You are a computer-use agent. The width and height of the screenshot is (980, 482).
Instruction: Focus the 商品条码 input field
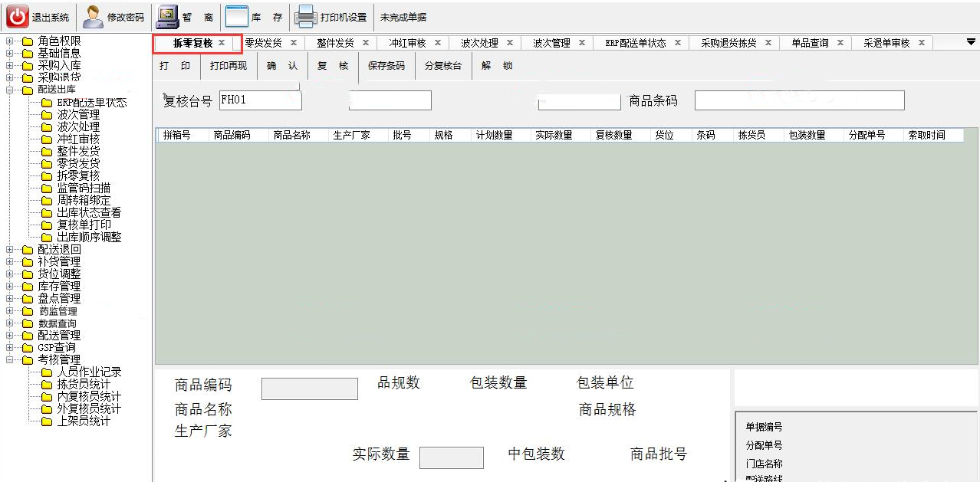tap(799, 100)
